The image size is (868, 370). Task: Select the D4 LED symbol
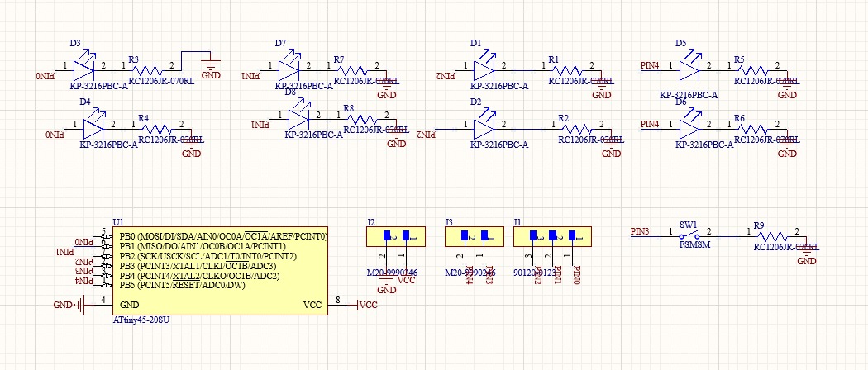(93, 128)
